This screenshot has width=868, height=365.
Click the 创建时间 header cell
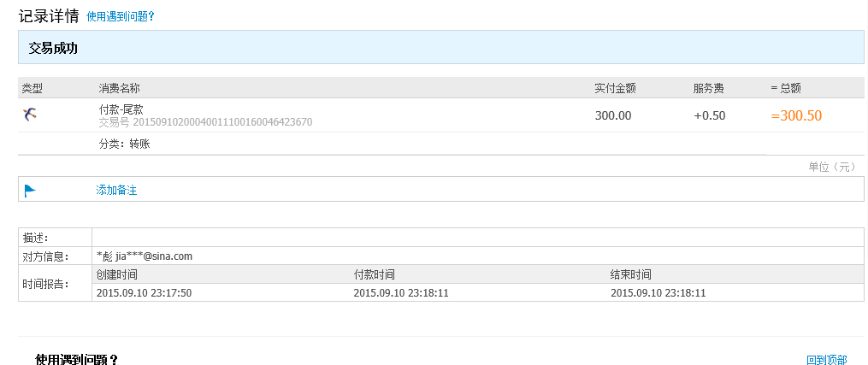(x=117, y=274)
